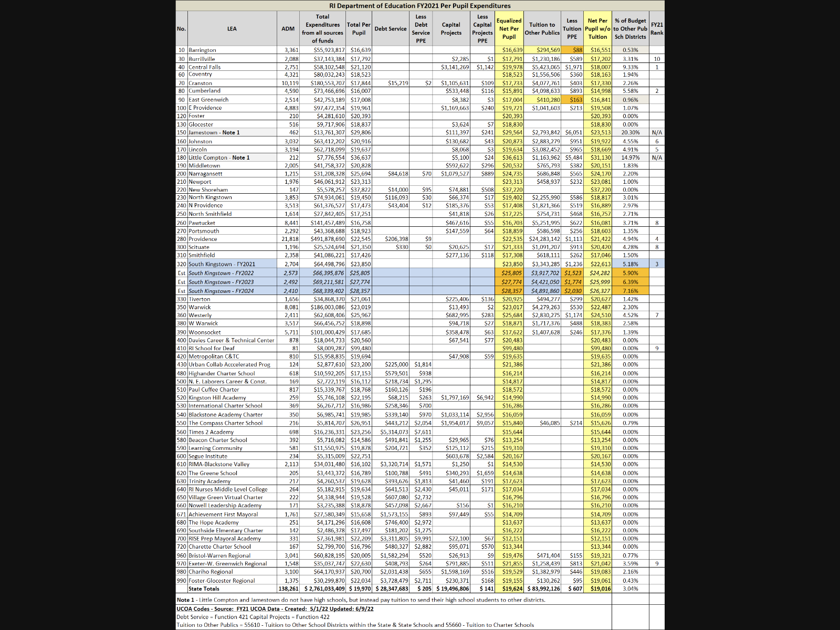The width and height of the screenshot is (840, 630).
Task: Select the 'UCOA Codes - Source' footer line
Action: [x=275, y=609]
